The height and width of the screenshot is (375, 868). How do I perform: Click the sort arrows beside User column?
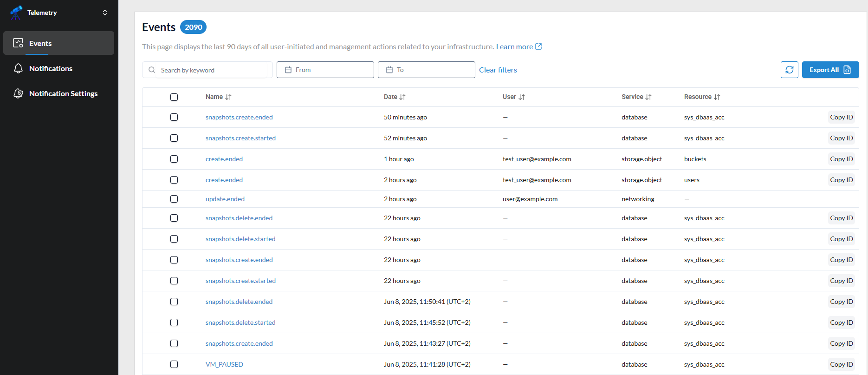tap(522, 97)
